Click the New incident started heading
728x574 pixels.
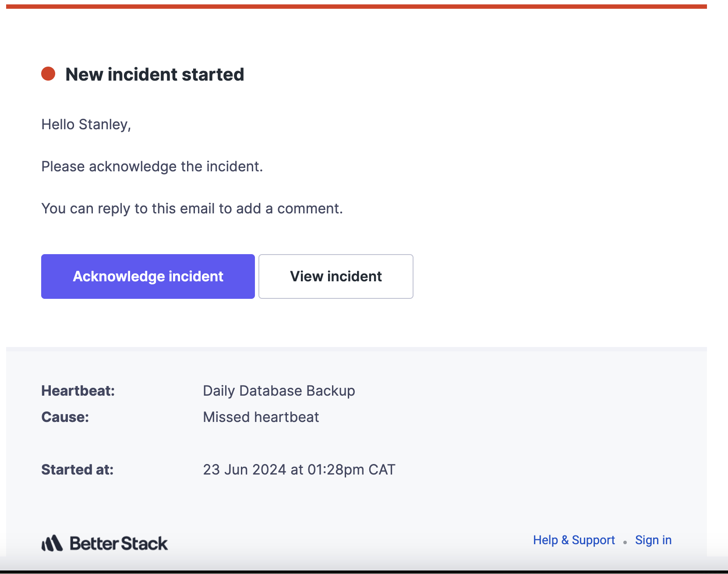[155, 74]
